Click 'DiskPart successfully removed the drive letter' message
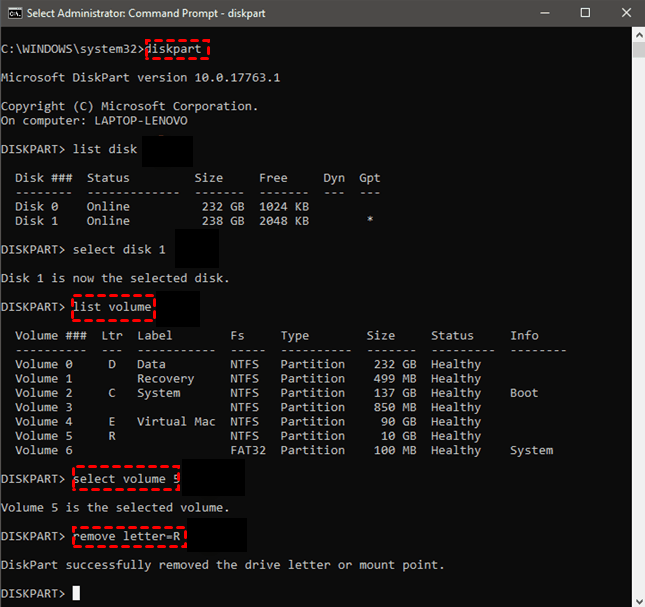Screen dimensions: 645x607 pyautogui.click(x=223, y=565)
